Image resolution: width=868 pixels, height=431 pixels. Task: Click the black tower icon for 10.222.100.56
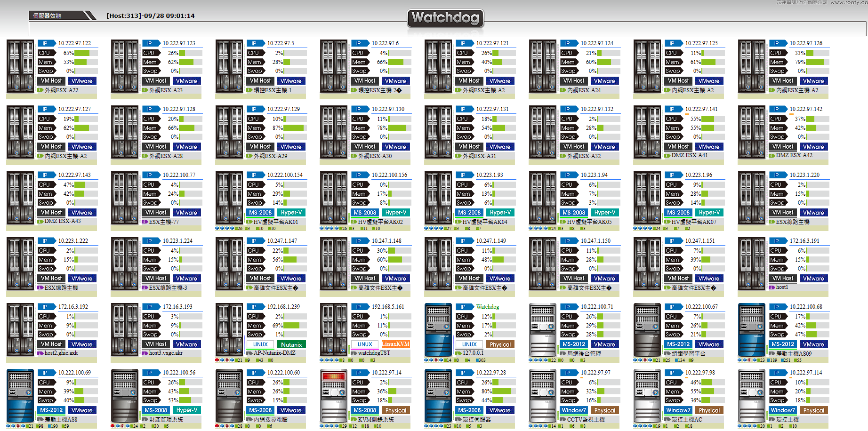coord(124,396)
